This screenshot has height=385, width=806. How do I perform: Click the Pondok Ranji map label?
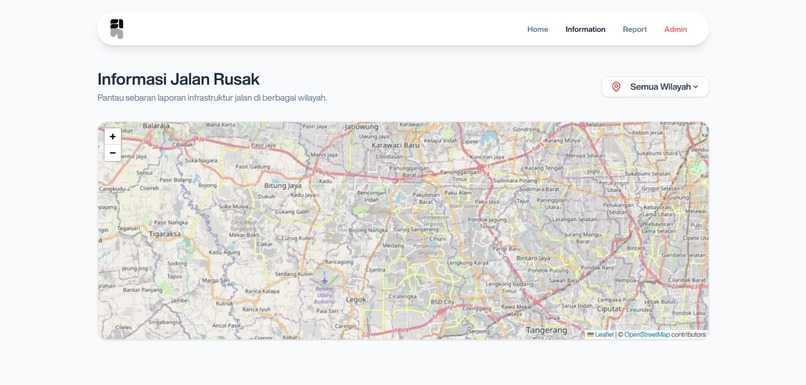tap(597, 268)
